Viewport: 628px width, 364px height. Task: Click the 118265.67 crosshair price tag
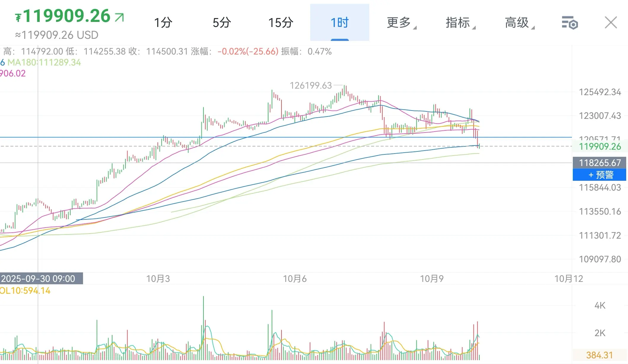[x=600, y=162]
